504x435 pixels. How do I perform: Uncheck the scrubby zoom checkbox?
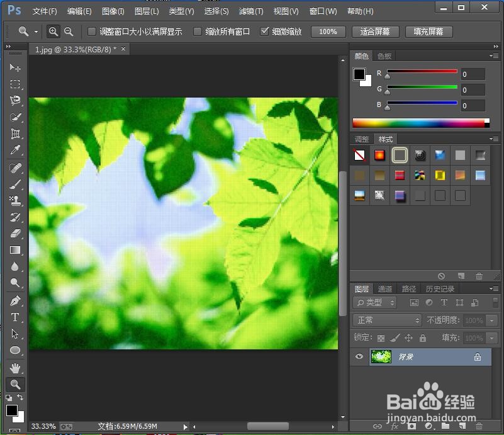(x=264, y=31)
